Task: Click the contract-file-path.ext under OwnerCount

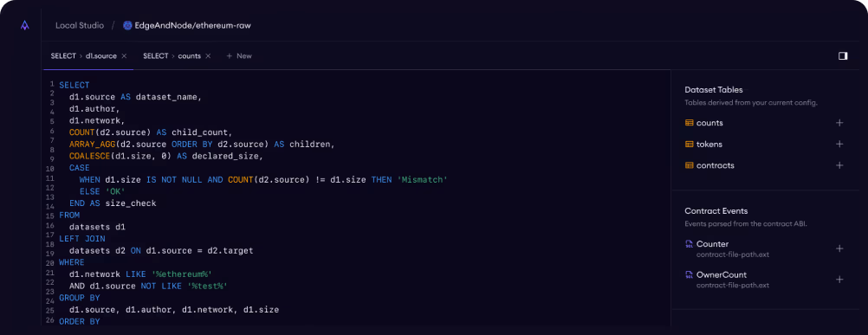Action: pyautogui.click(x=733, y=286)
